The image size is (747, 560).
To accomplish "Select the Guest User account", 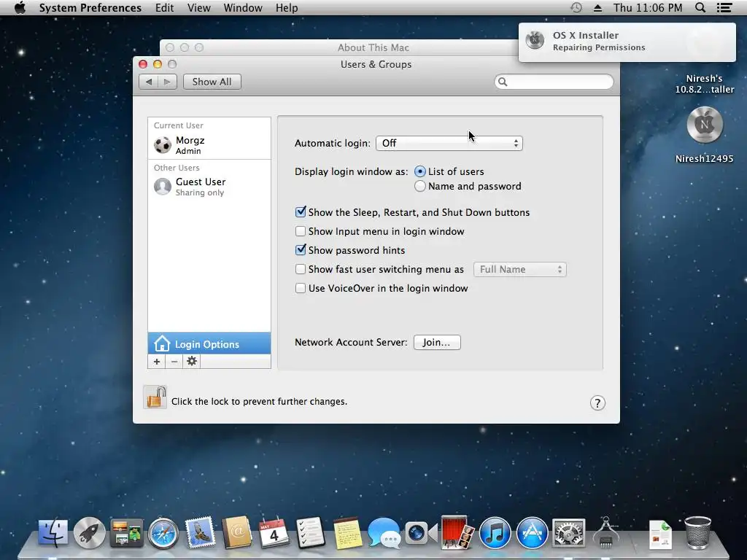I will pyautogui.click(x=209, y=187).
